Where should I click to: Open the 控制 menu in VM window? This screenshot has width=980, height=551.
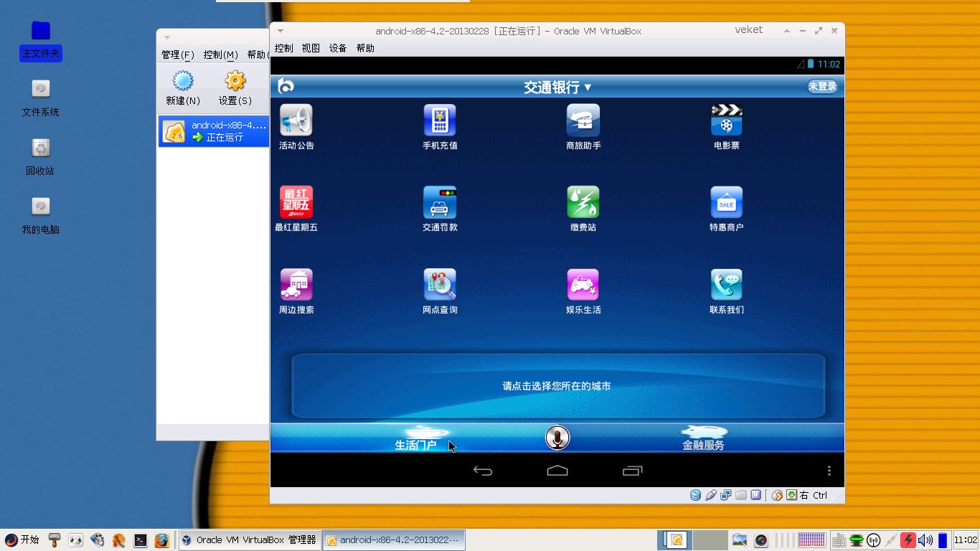[284, 48]
